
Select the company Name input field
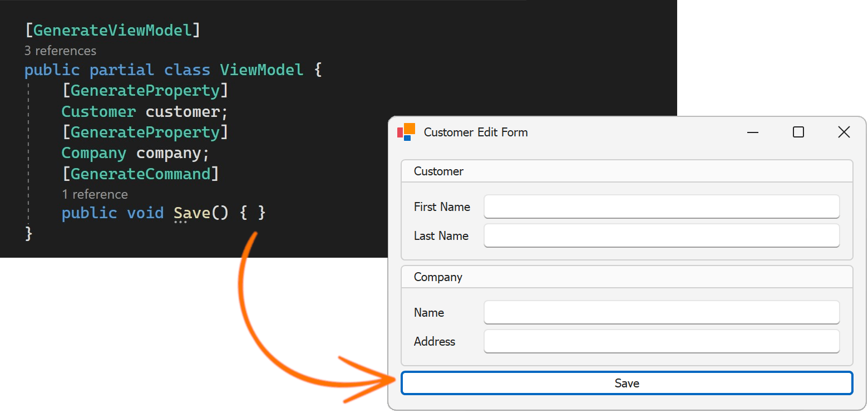(x=661, y=313)
